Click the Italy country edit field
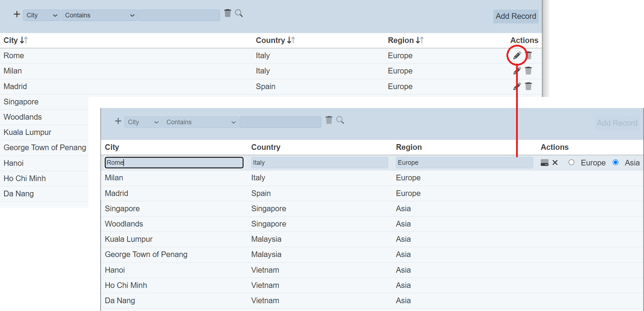This screenshot has height=311, width=644. 319,163
